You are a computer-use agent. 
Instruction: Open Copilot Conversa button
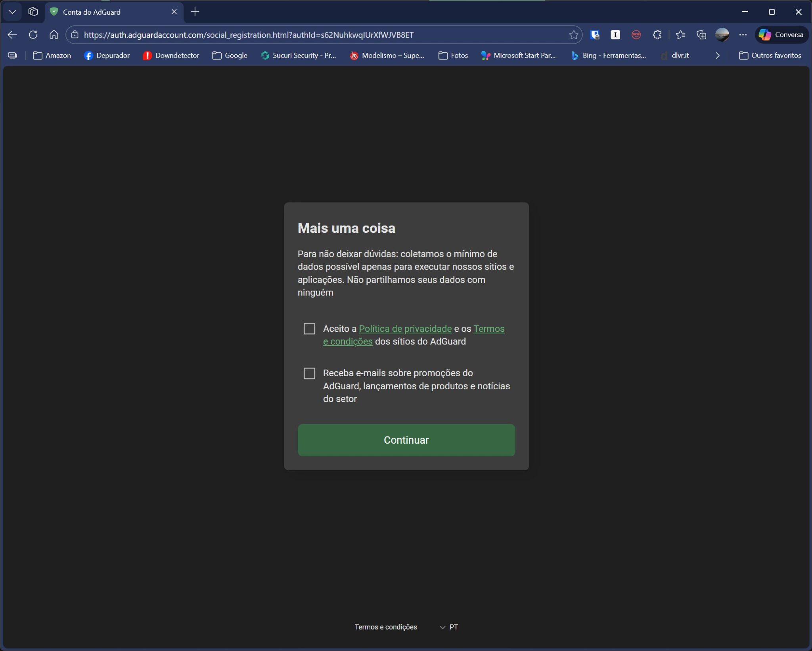tap(781, 35)
